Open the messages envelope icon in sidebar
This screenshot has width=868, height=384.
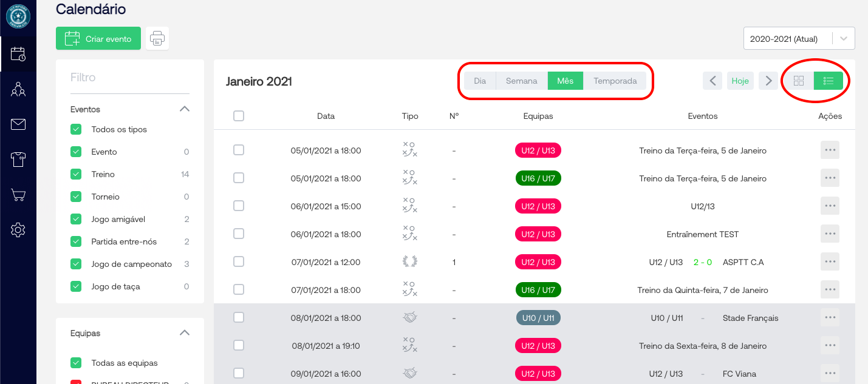pos(18,125)
